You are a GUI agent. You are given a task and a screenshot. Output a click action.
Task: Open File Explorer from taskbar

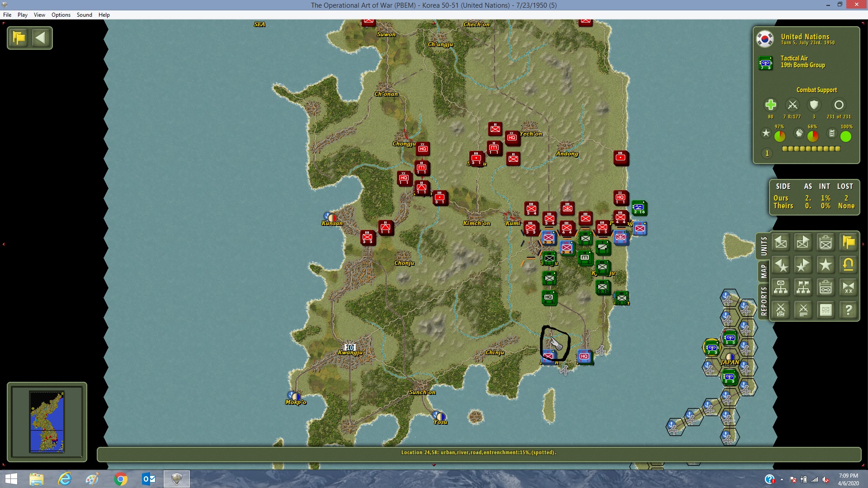[x=37, y=479]
